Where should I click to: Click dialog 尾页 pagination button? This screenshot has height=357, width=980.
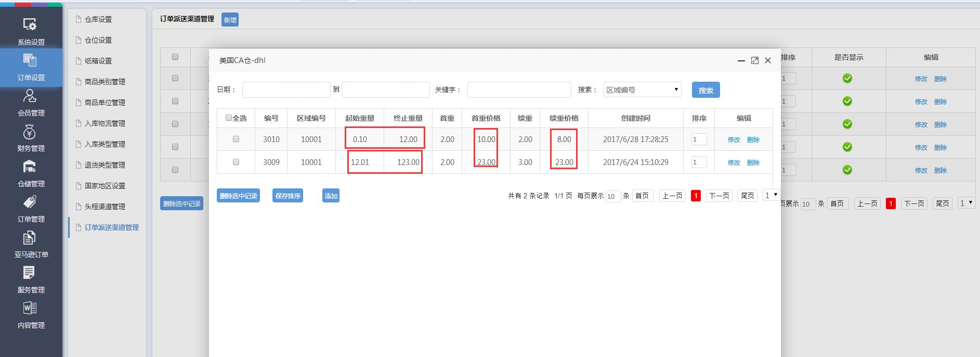point(747,196)
